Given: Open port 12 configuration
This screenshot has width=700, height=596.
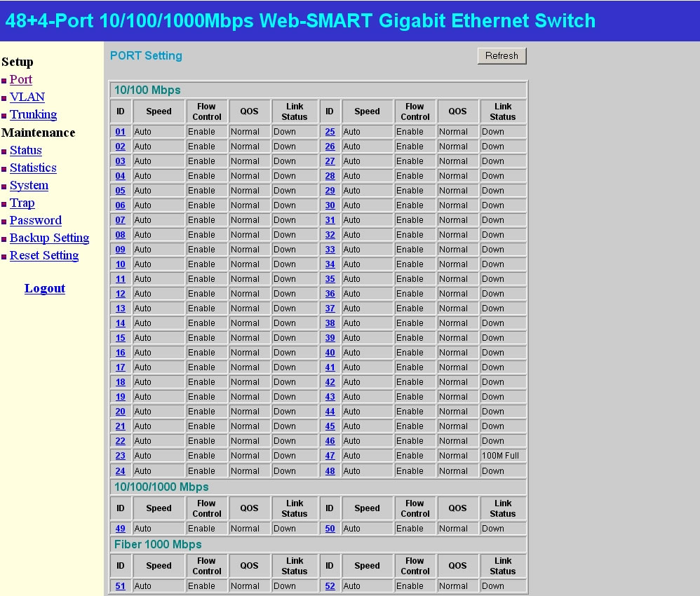Looking at the screenshot, I should point(121,294).
